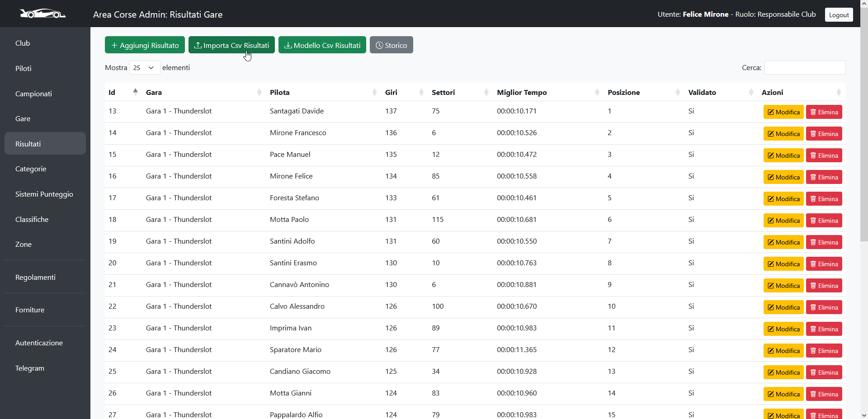This screenshot has height=419, width=868.
Task: Click the page vertical scrollbar down arrow
Action: coord(864,415)
